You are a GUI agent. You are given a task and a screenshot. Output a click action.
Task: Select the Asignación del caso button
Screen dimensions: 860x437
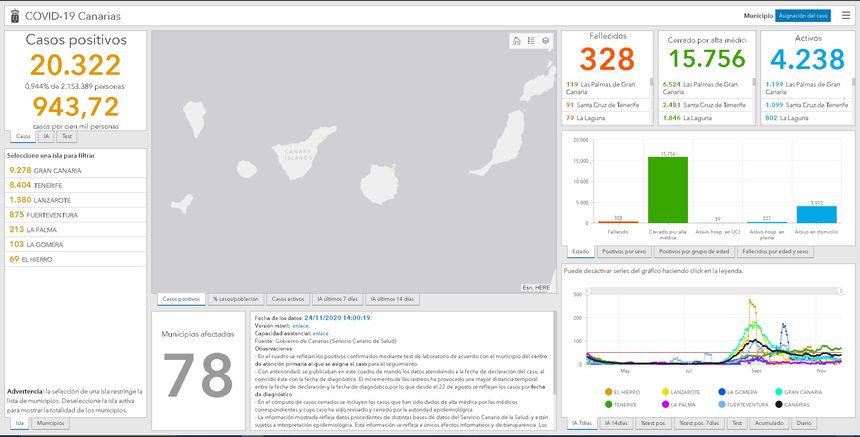click(x=803, y=16)
